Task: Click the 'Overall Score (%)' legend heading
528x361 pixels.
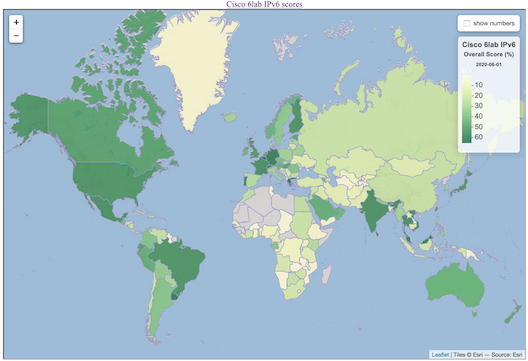Action: pos(489,54)
